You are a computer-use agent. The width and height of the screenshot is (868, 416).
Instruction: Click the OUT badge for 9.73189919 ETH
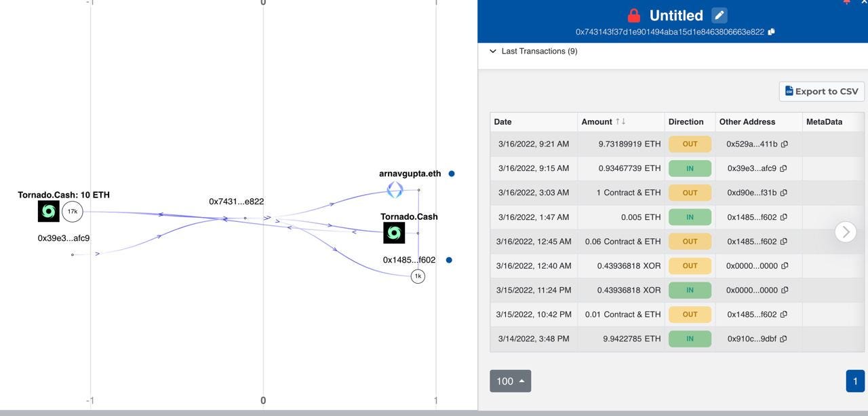tap(690, 144)
